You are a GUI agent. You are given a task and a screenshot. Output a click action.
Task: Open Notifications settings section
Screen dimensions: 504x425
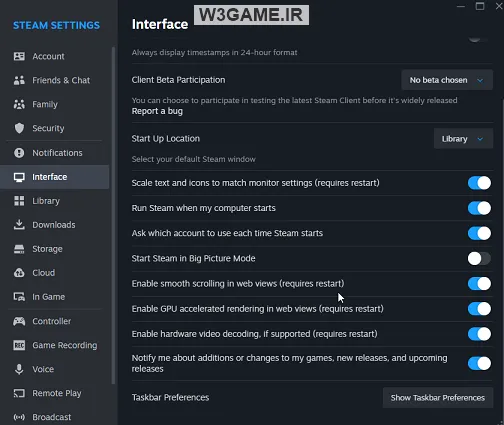(55, 153)
